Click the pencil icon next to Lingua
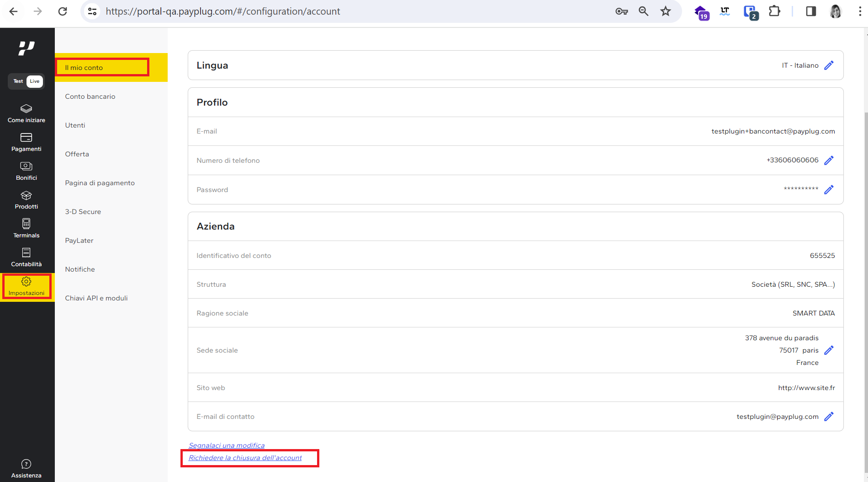Screen dimensions: 868x482 point(829,65)
